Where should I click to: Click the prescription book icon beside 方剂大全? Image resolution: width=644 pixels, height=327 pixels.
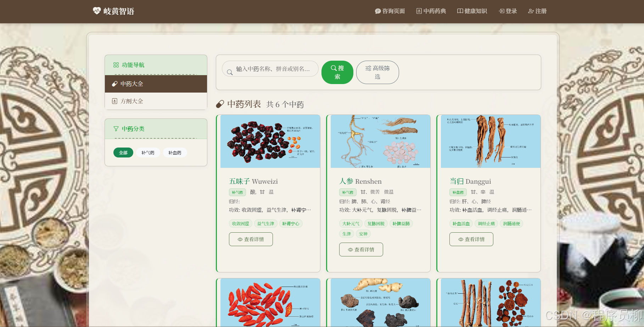click(x=114, y=101)
